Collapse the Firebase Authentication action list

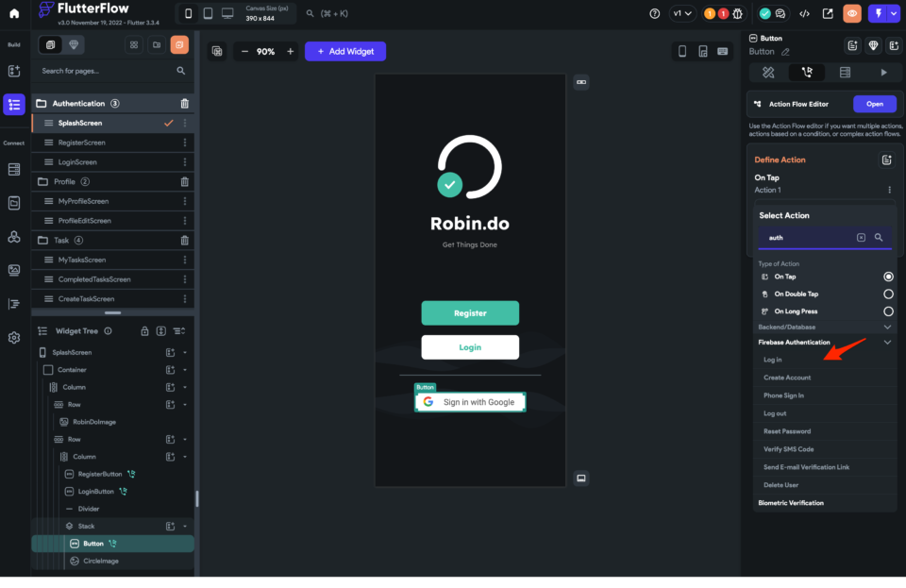[x=886, y=342]
